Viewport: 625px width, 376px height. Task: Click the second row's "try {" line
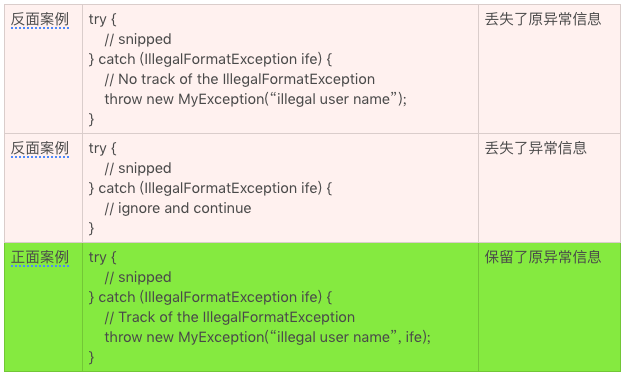pyautogui.click(x=102, y=148)
